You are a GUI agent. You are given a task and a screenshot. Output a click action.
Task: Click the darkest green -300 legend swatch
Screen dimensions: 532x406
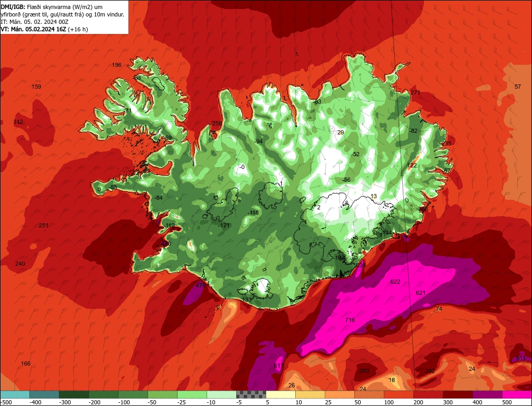point(73,394)
